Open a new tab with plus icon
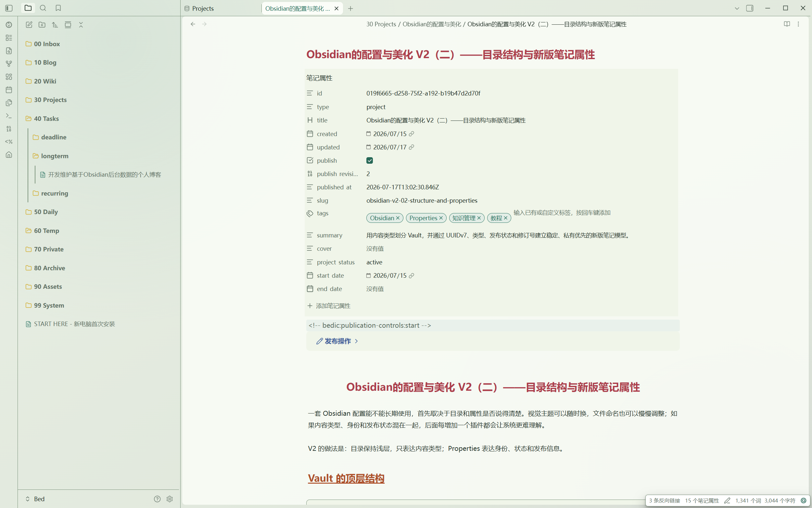812x508 pixels. 350,8
